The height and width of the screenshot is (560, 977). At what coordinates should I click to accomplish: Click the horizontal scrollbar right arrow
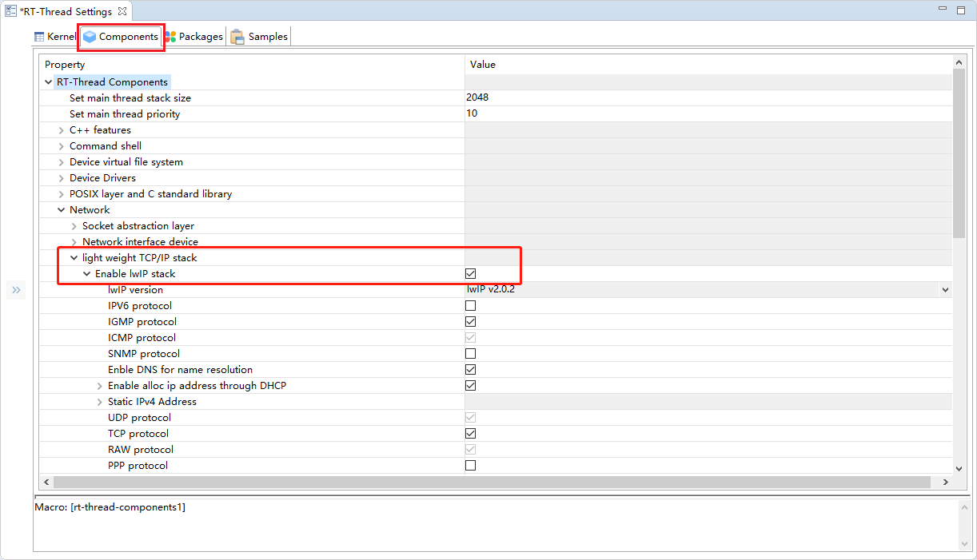pos(945,483)
